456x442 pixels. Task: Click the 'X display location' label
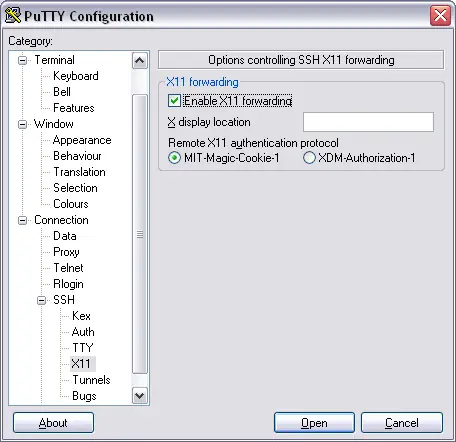tap(209, 122)
